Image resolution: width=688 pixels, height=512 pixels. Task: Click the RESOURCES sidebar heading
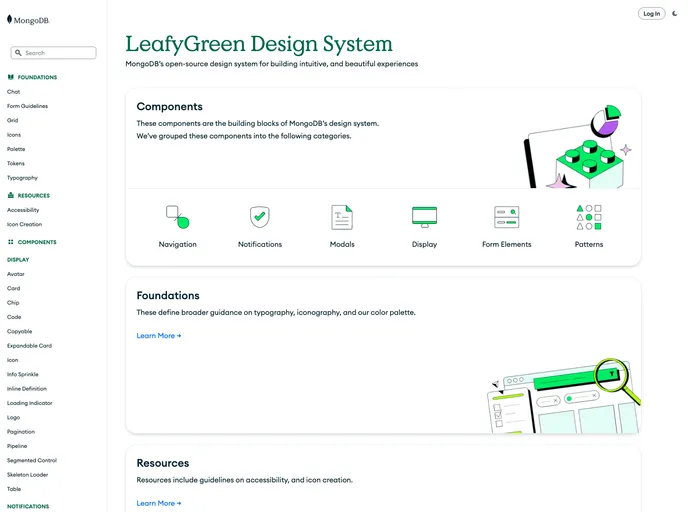[34, 195]
